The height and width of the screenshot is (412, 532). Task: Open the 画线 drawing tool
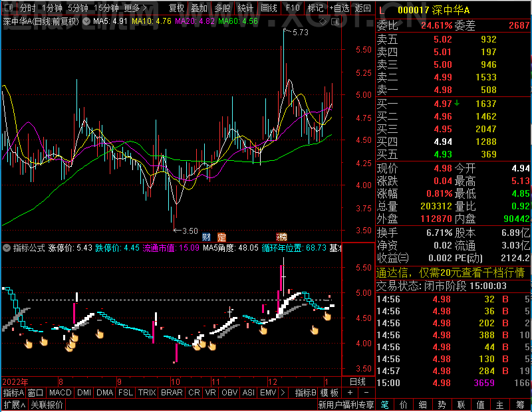coord(269,8)
